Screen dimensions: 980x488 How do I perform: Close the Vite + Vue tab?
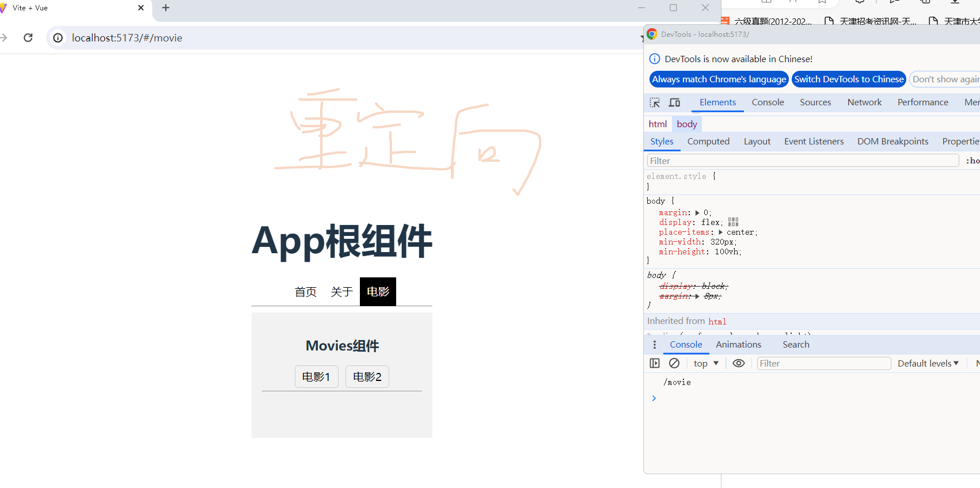(x=141, y=8)
